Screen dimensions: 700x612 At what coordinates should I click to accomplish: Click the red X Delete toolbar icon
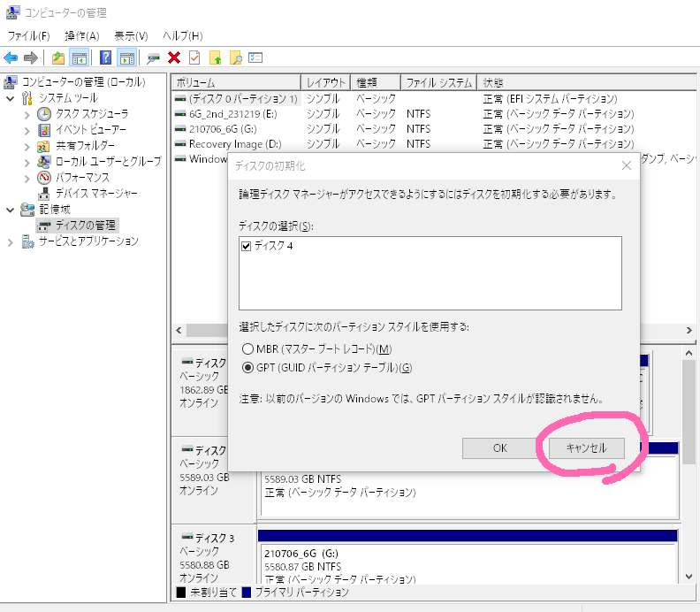pyautogui.click(x=174, y=57)
